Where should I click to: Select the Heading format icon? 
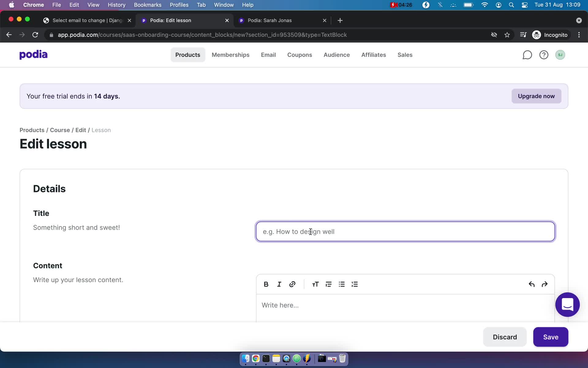coord(315,284)
